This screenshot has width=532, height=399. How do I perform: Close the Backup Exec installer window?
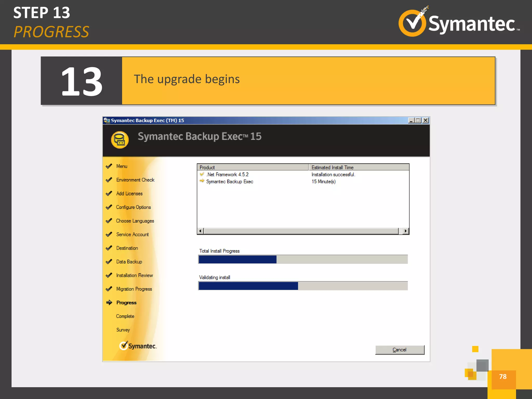pos(425,120)
